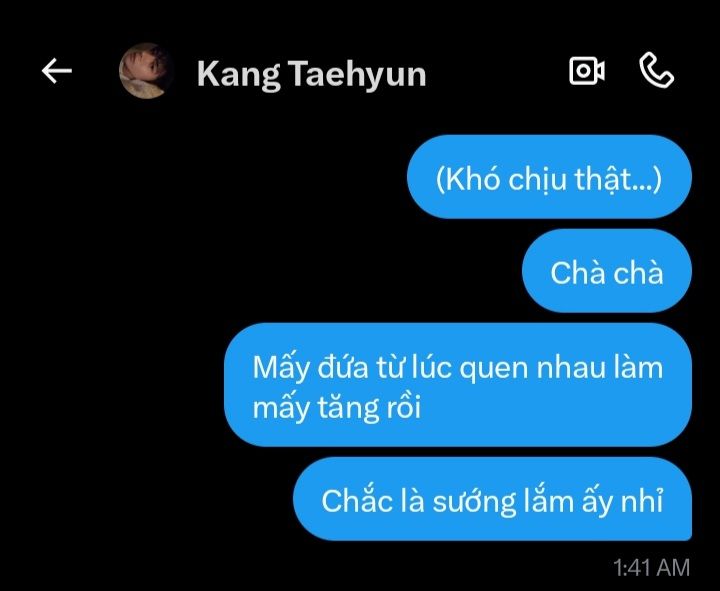The image size is (720, 591).
Task: Select the "Chà chà" message bubble
Action: pos(607,271)
